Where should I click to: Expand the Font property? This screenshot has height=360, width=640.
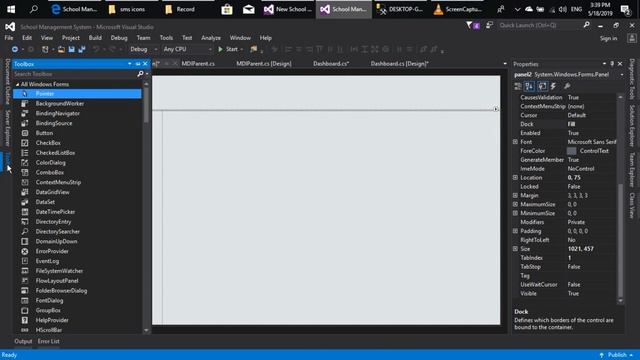pyautogui.click(x=515, y=142)
